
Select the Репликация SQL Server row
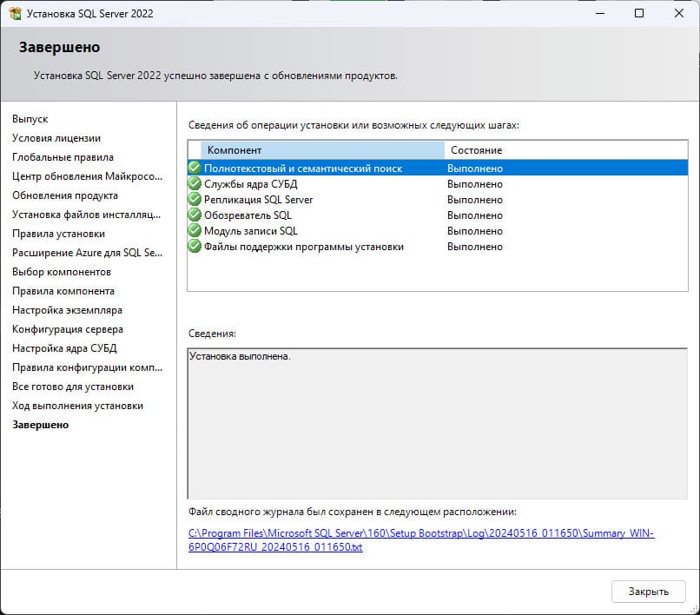[438, 199]
